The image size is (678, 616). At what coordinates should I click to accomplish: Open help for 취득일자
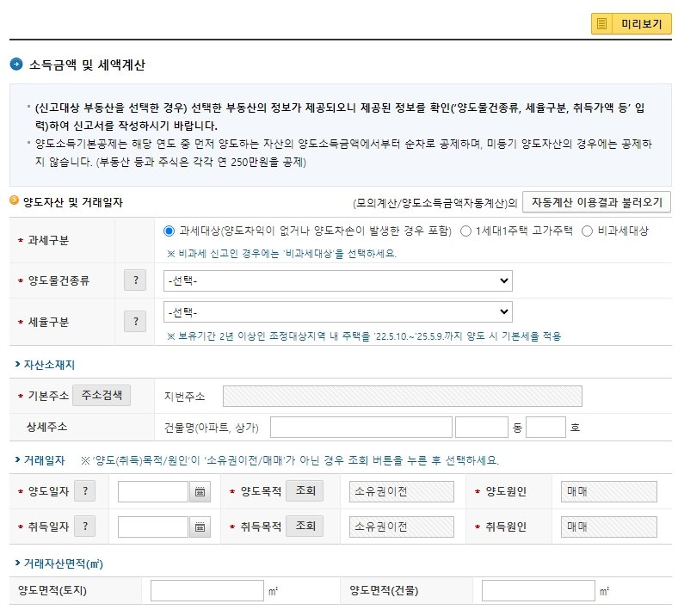pos(84,526)
